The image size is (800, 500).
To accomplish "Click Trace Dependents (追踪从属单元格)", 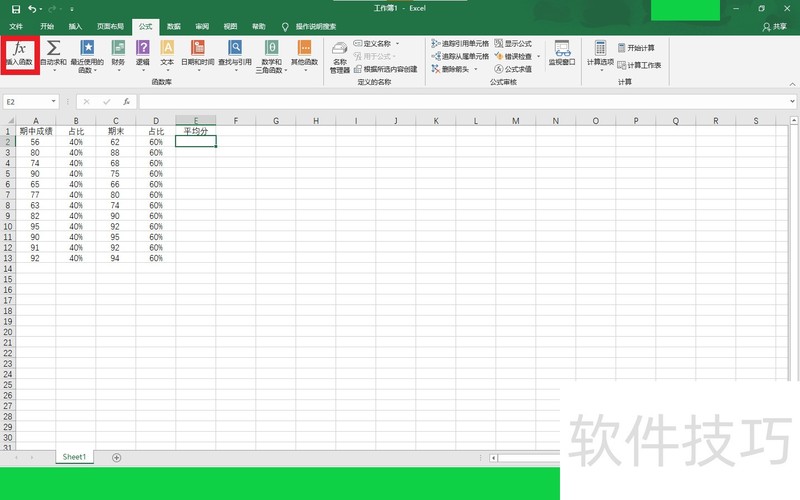I will pyautogui.click(x=460, y=56).
